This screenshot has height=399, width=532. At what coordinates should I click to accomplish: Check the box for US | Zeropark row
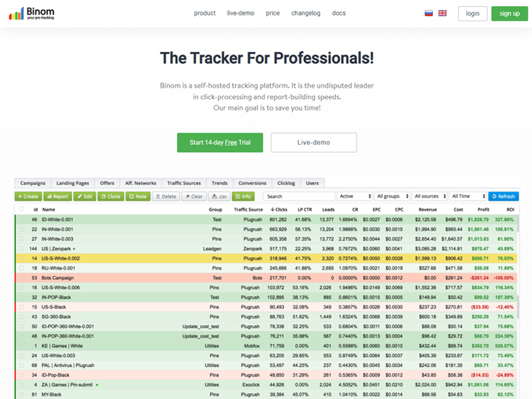pos(22,249)
